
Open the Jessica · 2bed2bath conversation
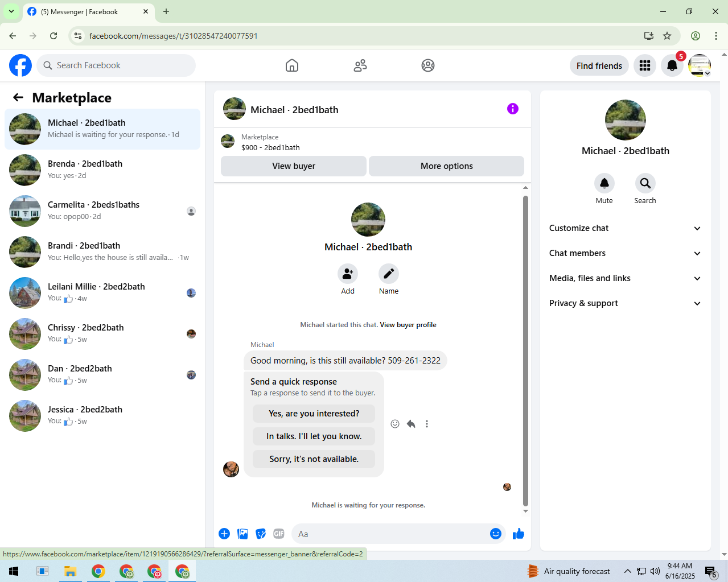pos(102,416)
